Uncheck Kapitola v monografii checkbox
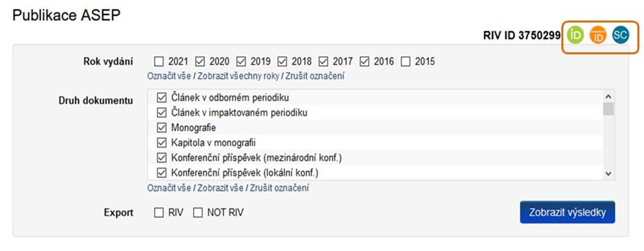Image resolution: width=644 pixels, height=251 pixels. pyautogui.click(x=161, y=143)
